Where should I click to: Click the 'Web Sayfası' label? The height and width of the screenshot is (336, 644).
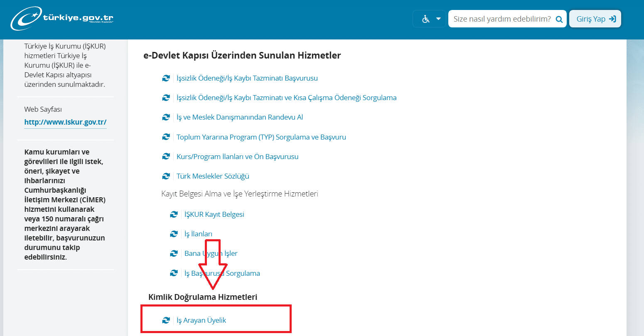click(x=43, y=109)
